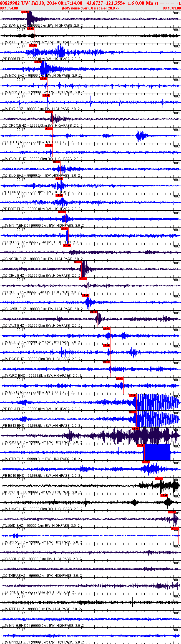Select the CC.CIHL.BHZ station label
181x644 pixels.
(13, 276)
